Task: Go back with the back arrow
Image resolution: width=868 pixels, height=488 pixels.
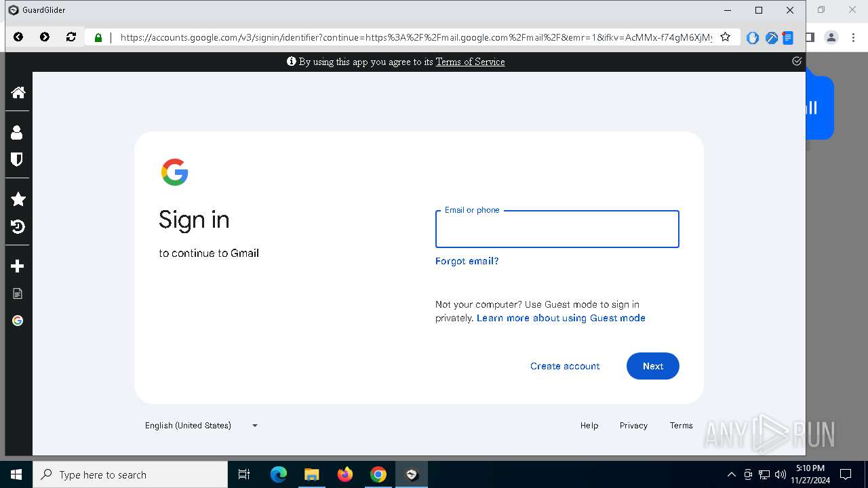Action: 18,37
